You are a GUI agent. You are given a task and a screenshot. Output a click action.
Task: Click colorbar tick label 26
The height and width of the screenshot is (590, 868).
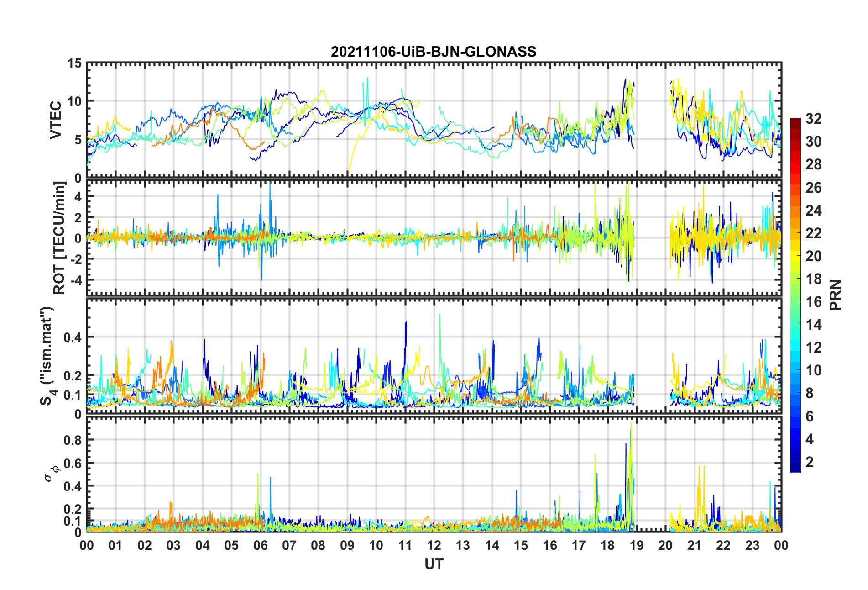pyautogui.click(x=813, y=188)
